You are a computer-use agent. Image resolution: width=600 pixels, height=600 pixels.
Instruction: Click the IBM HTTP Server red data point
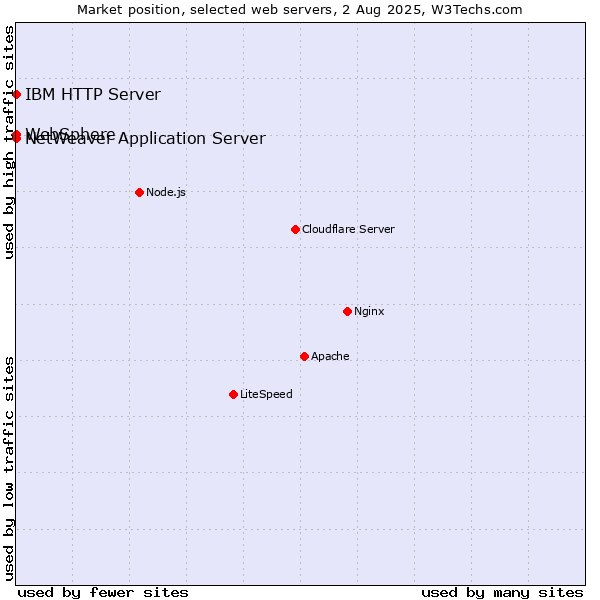[16, 95]
